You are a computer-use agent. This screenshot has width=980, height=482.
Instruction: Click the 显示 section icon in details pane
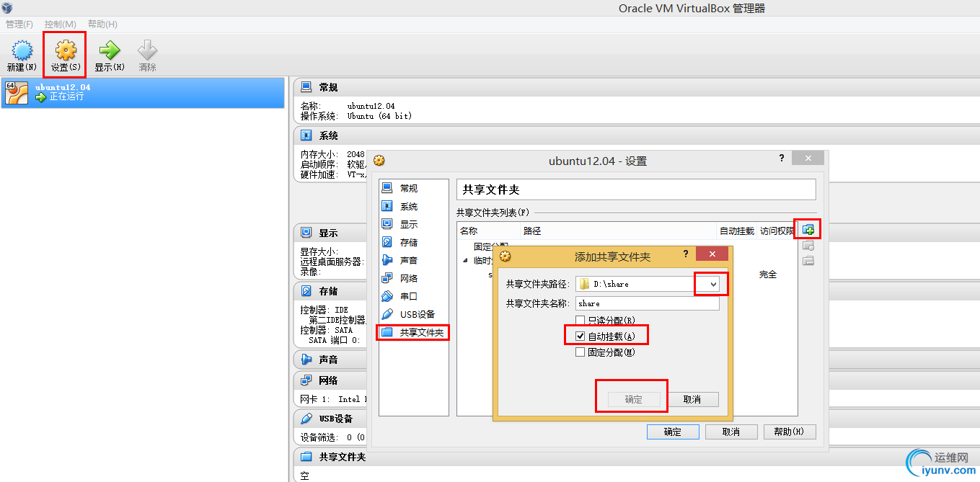tap(306, 233)
